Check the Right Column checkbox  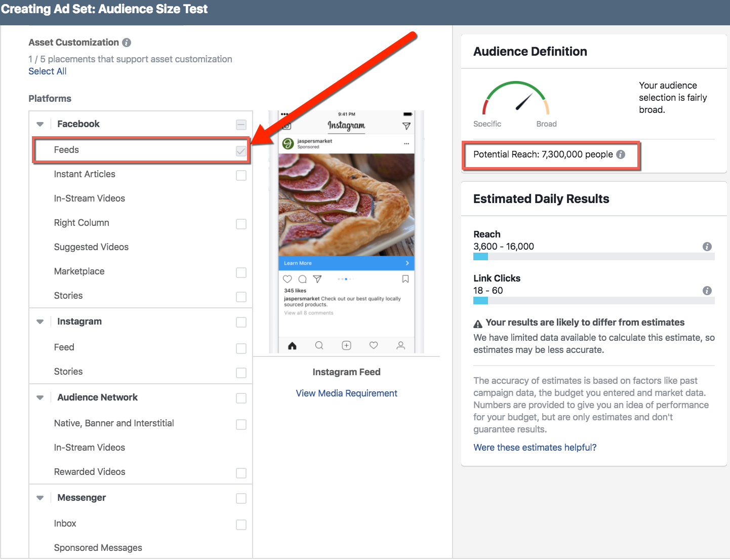pos(241,224)
